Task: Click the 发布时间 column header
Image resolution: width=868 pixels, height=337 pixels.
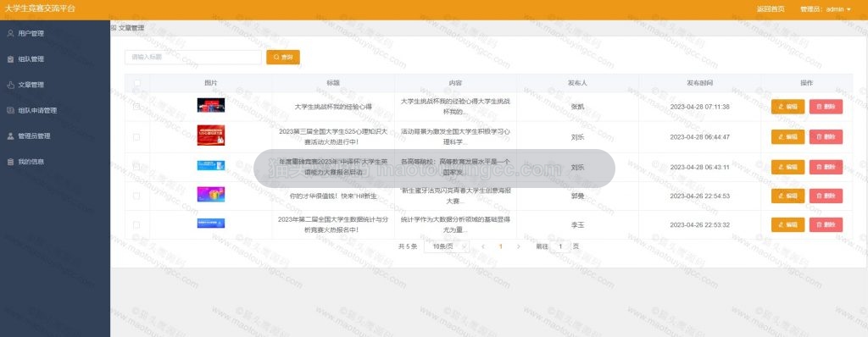Action: 699,83
